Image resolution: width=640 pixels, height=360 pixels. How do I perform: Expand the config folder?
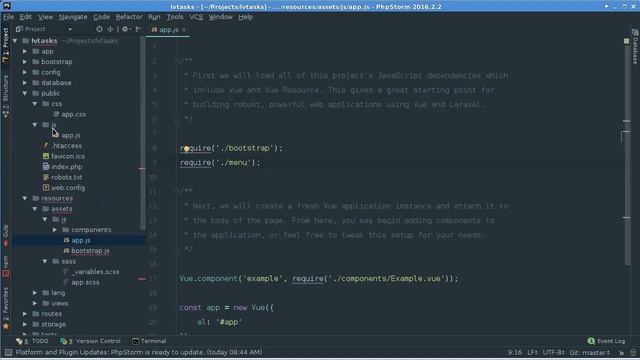[x=25, y=72]
